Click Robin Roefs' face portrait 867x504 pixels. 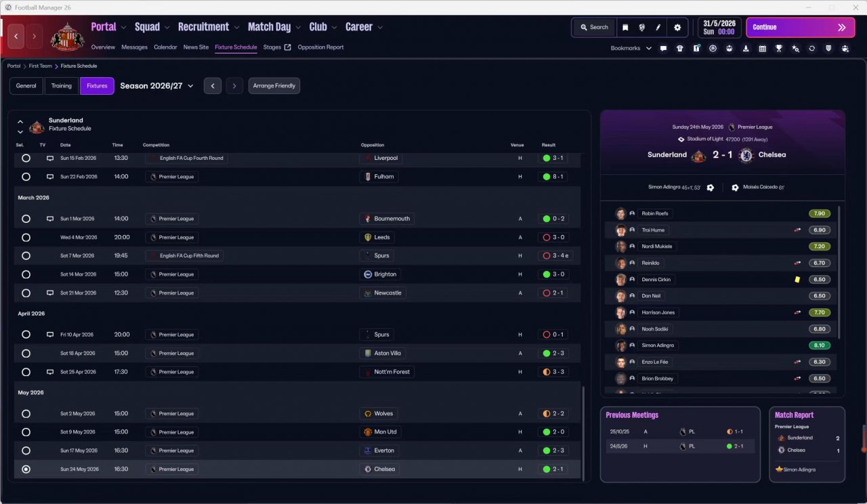[620, 213]
